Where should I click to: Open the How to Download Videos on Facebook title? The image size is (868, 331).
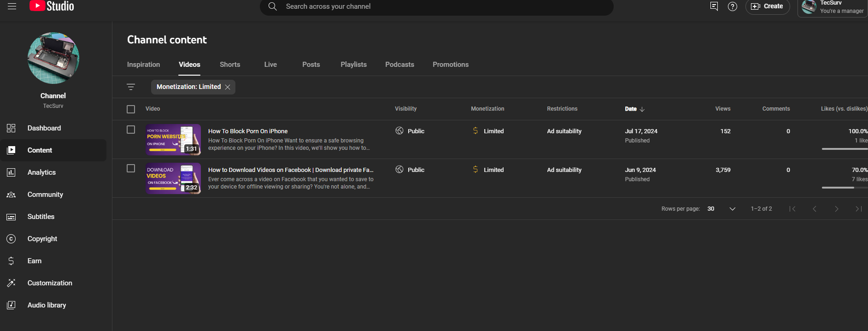[x=291, y=170]
